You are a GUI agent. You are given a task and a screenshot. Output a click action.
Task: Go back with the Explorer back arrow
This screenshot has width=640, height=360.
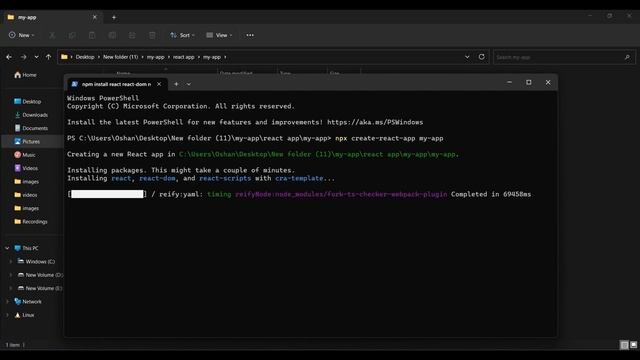9,57
